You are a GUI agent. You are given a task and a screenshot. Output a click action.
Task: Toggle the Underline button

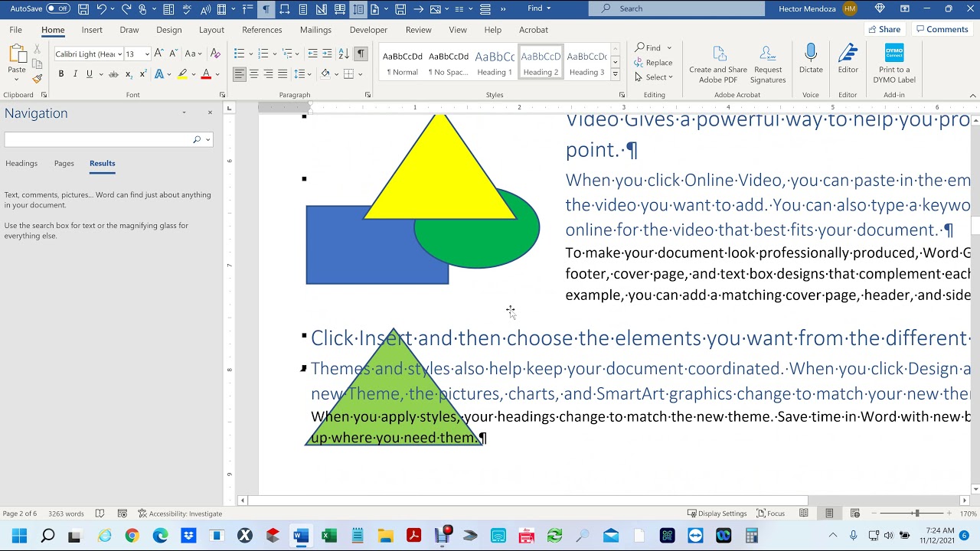click(90, 74)
